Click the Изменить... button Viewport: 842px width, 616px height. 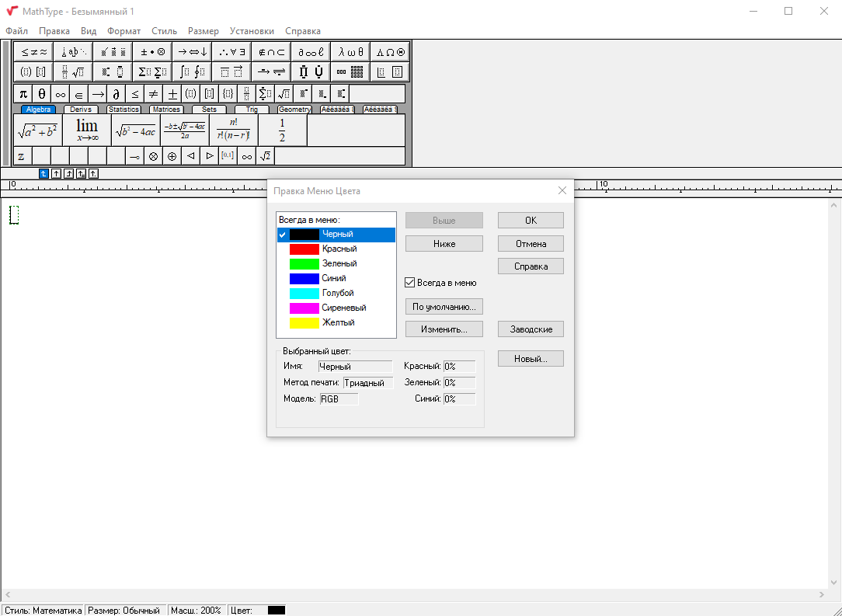click(x=444, y=329)
